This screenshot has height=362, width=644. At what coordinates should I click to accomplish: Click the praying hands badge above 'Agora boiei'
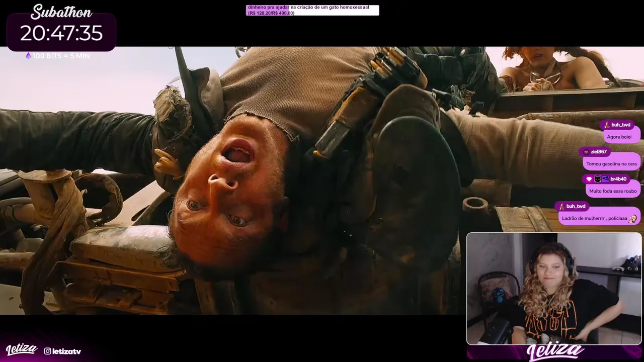click(x=607, y=125)
